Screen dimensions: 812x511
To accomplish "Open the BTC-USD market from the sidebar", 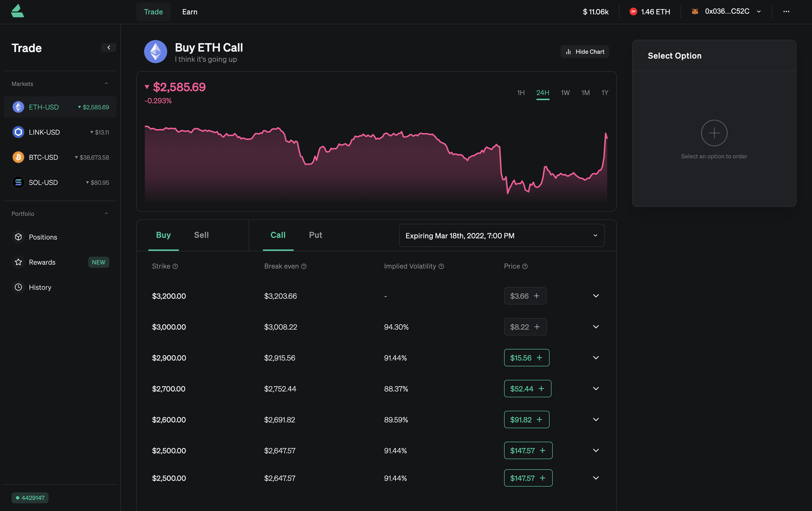I will 44,157.
